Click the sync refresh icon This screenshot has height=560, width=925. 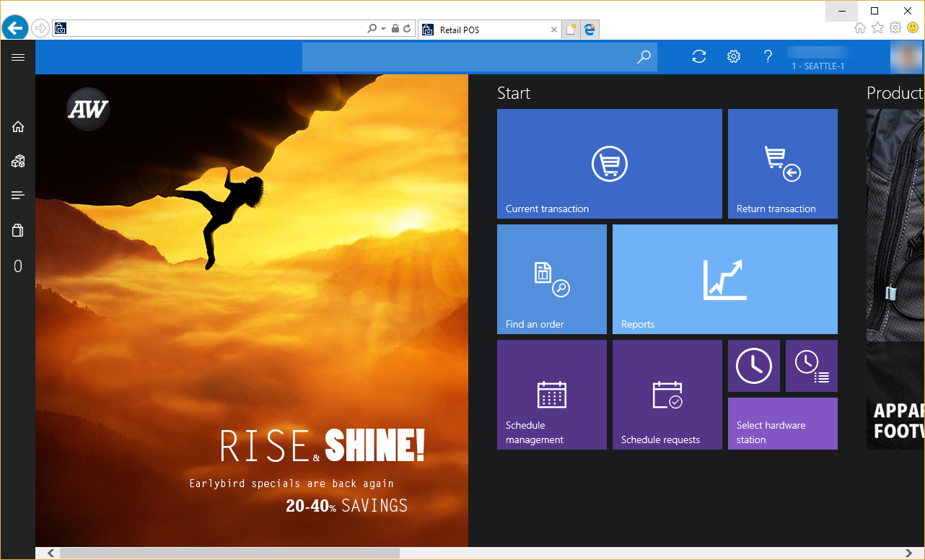tap(698, 57)
